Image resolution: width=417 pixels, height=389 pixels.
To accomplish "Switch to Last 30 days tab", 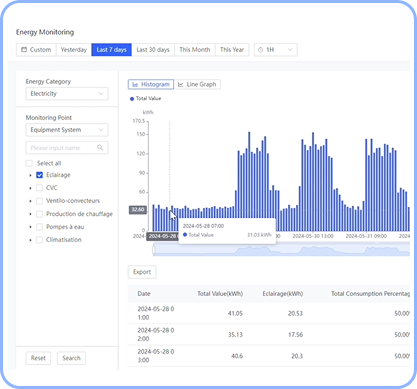I will [x=153, y=50].
